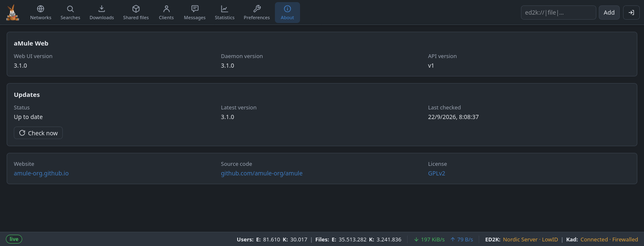644x246 pixels.
Task: Show Shared files
Action: click(x=136, y=13)
